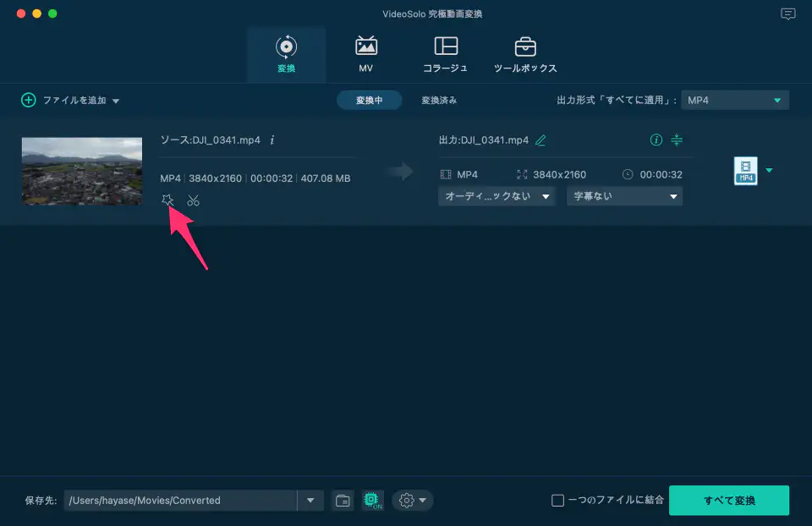Click the DJI_0341 video thumbnail
This screenshot has height=526, width=812.
click(82, 172)
